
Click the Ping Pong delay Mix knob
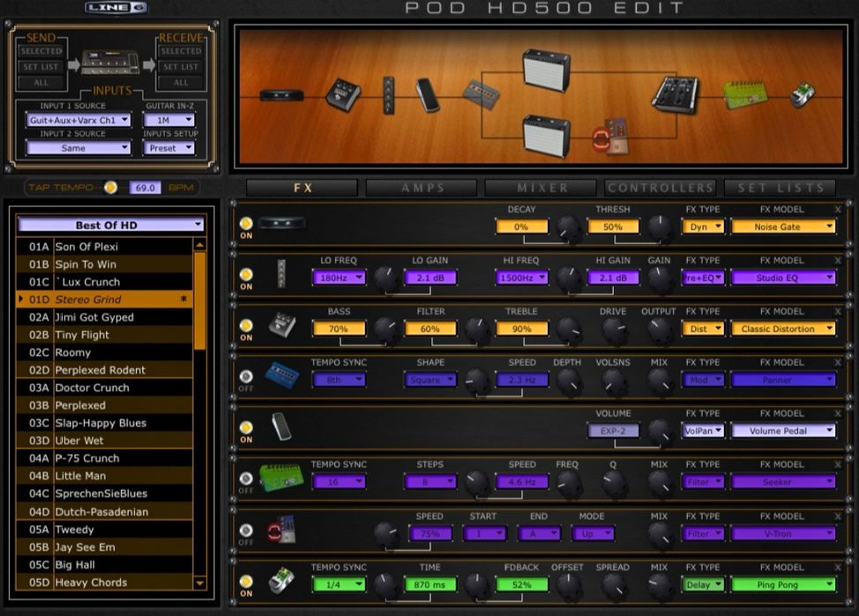tap(660, 585)
